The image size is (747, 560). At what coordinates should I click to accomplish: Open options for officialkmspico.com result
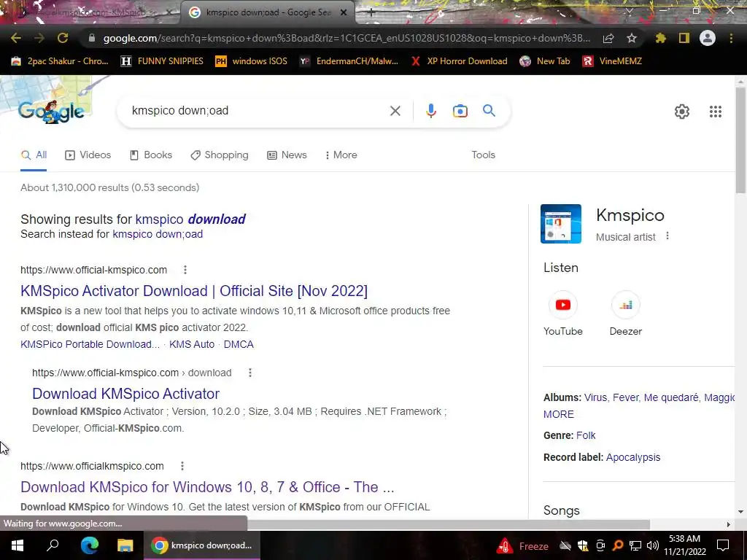pos(182,466)
